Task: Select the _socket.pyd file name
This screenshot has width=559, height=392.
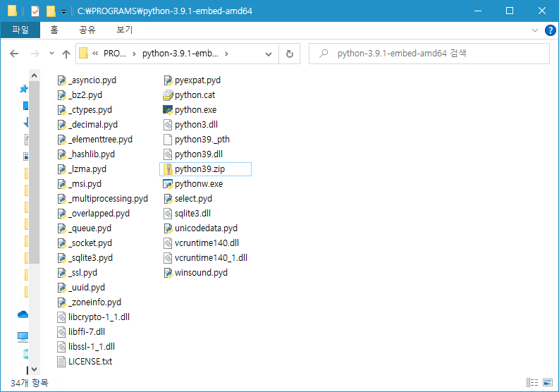Action: tap(90, 243)
